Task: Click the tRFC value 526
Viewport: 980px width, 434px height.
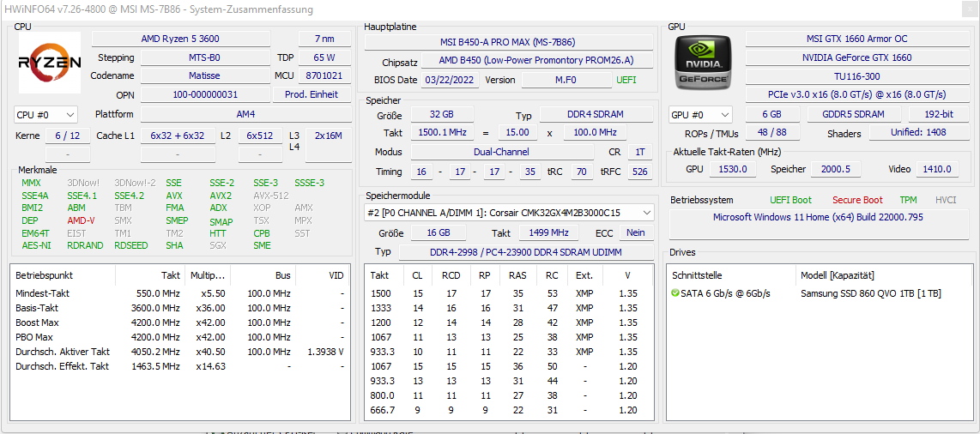Action: [640, 171]
